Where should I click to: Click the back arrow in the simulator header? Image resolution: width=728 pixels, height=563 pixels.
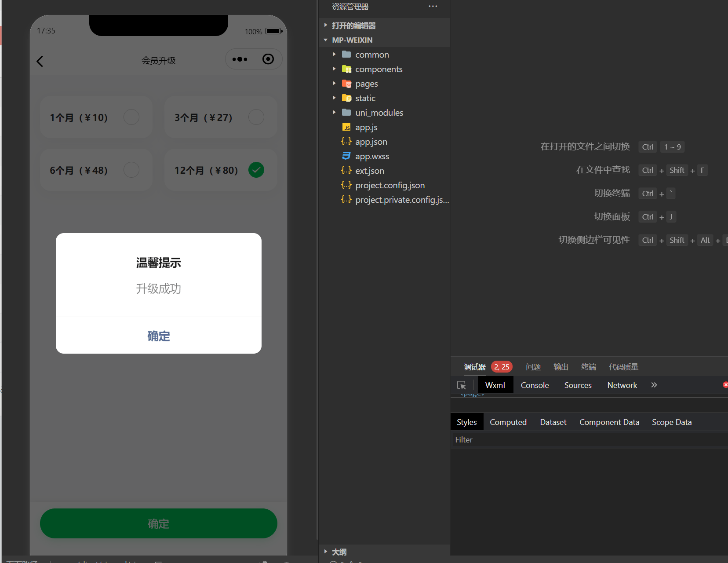tap(40, 61)
